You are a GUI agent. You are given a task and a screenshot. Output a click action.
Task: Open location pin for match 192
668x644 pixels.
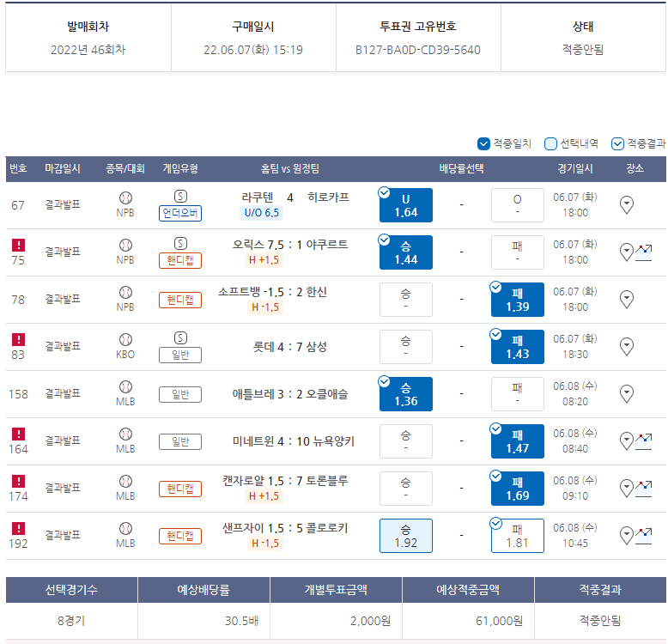coord(626,536)
